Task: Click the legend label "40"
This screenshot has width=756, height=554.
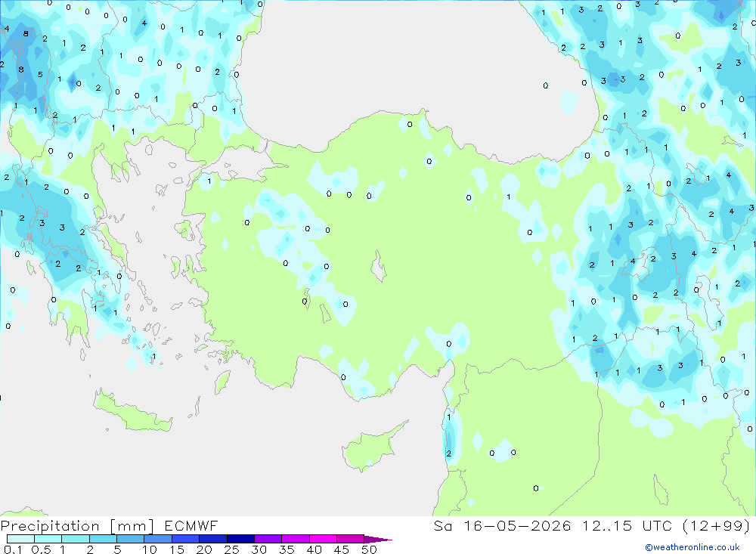Action: 314,549
